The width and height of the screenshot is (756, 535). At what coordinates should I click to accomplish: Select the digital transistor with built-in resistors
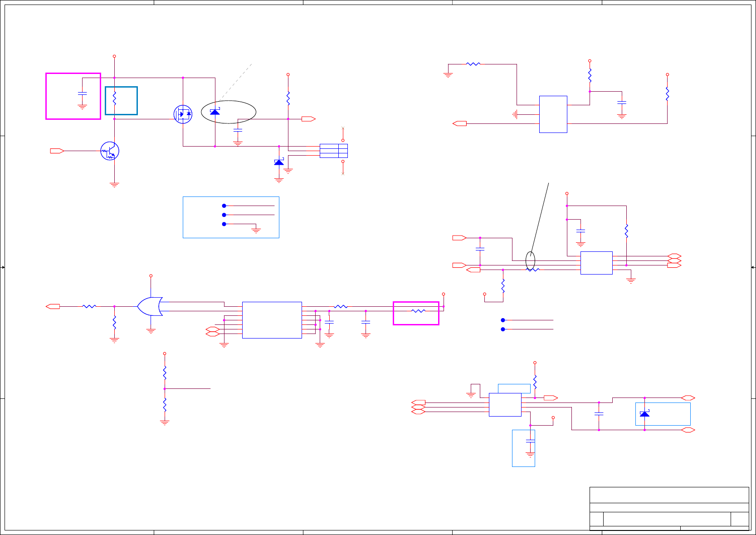pyautogui.click(x=110, y=151)
